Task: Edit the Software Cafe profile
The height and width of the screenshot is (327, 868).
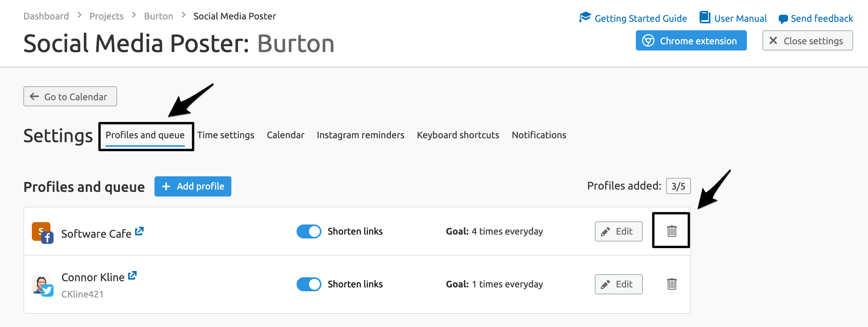Action: [x=619, y=231]
